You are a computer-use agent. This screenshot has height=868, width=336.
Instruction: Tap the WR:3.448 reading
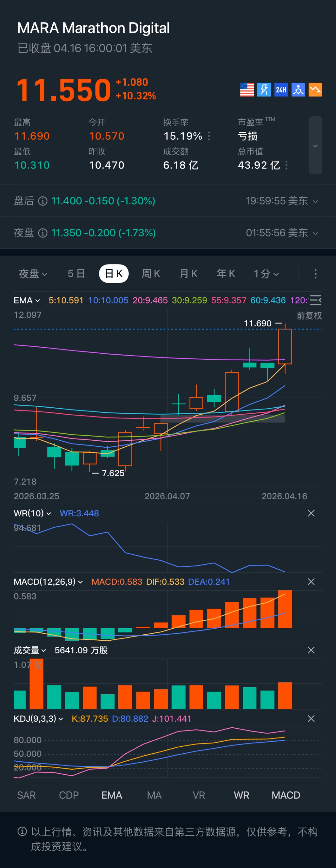pyautogui.click(x=79, y=513)
